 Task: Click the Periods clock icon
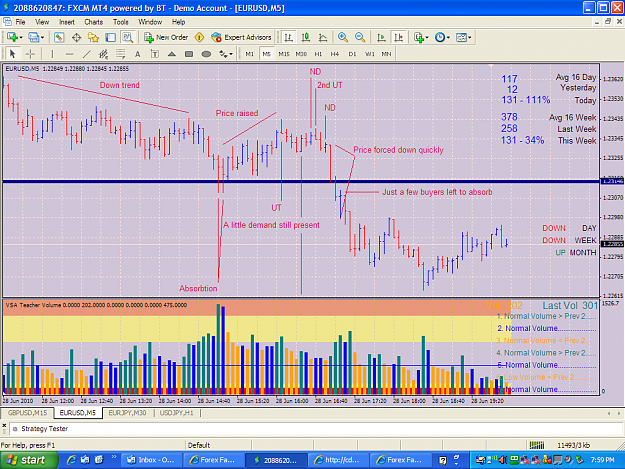[x=440, y=37]
